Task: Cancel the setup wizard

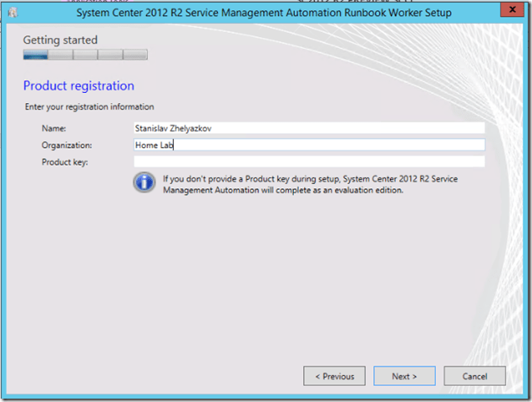Action: [475, 376]
